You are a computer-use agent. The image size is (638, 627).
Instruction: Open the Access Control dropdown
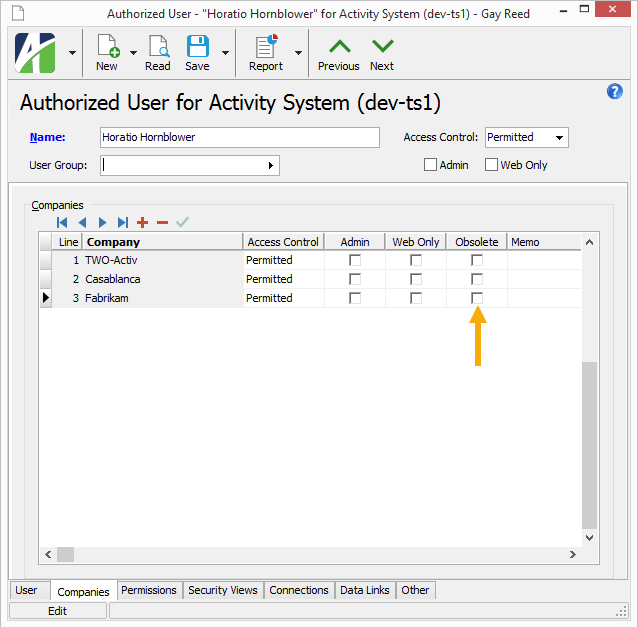click(x=559, y=138)
